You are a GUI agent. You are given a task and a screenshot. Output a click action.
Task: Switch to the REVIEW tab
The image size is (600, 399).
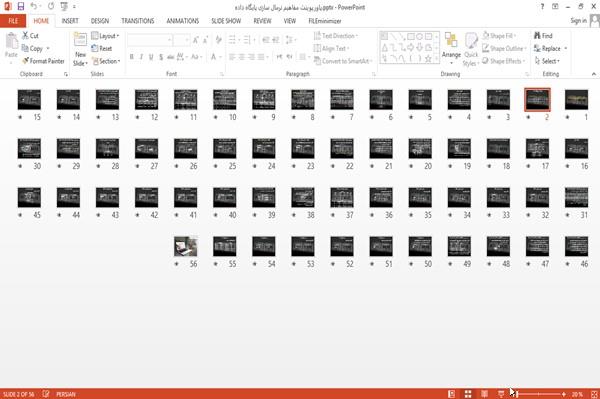[262, 21]
